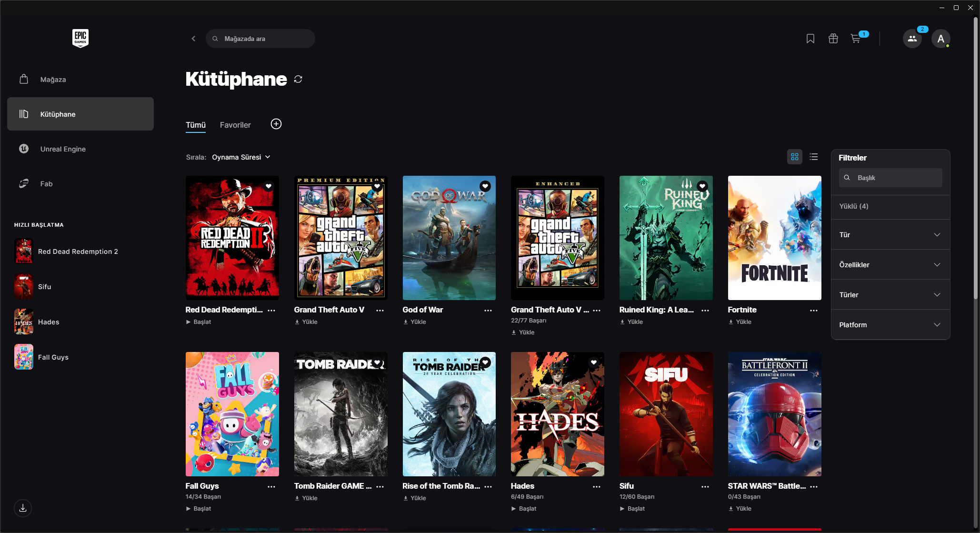Toggle favorite heart on God of War

click(x=485, y=186)
